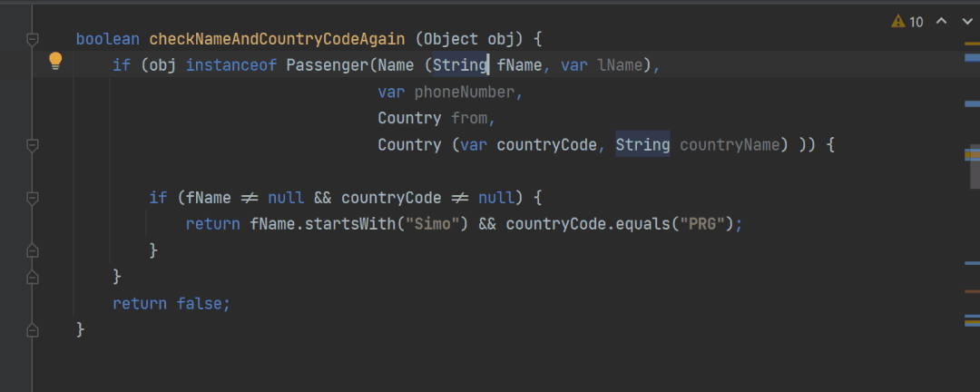Collapse the checkNameAndCountryCodeAgain method fold marker

click(33, 39)
